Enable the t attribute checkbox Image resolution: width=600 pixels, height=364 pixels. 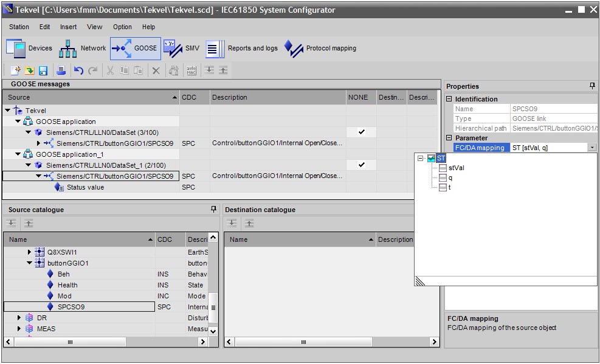[443, 188]
